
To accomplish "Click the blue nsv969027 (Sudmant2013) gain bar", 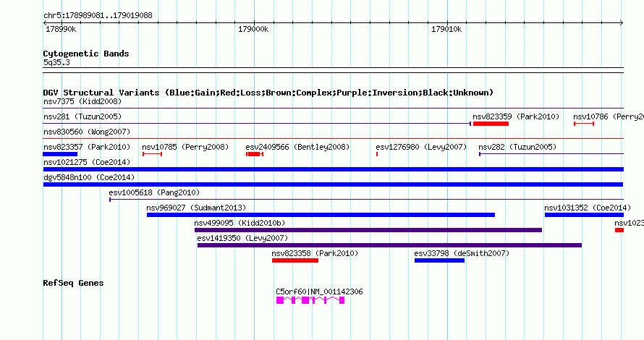I will pos(321,215).
